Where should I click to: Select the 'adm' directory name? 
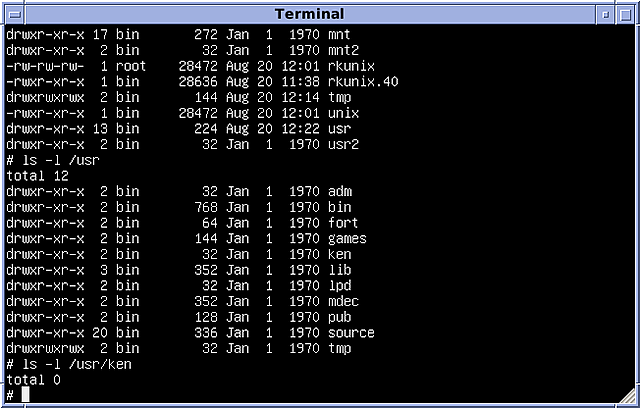tap(340, 191)
